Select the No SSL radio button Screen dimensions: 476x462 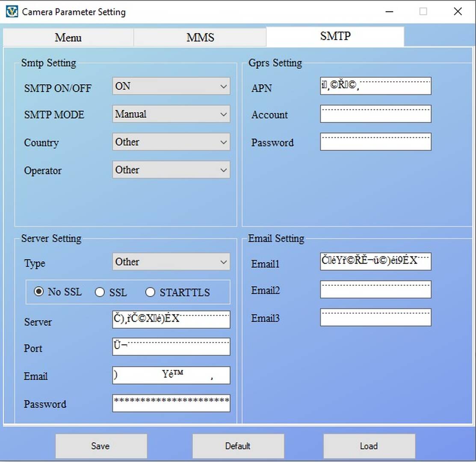pyautogui.click(x=39, y=292)
